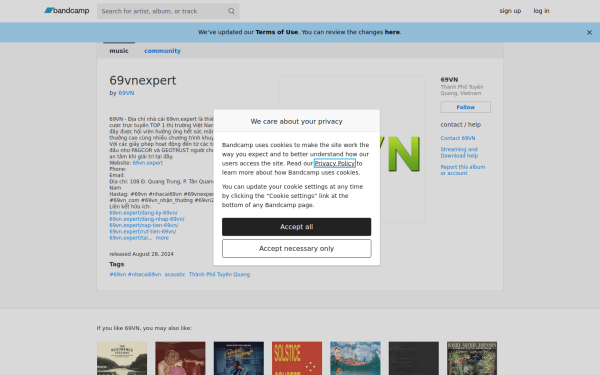Image resolution: width=600 pixels, height=375 pixels.
Task: Open the black-cover recommended album
Action: tap(414, 359)
